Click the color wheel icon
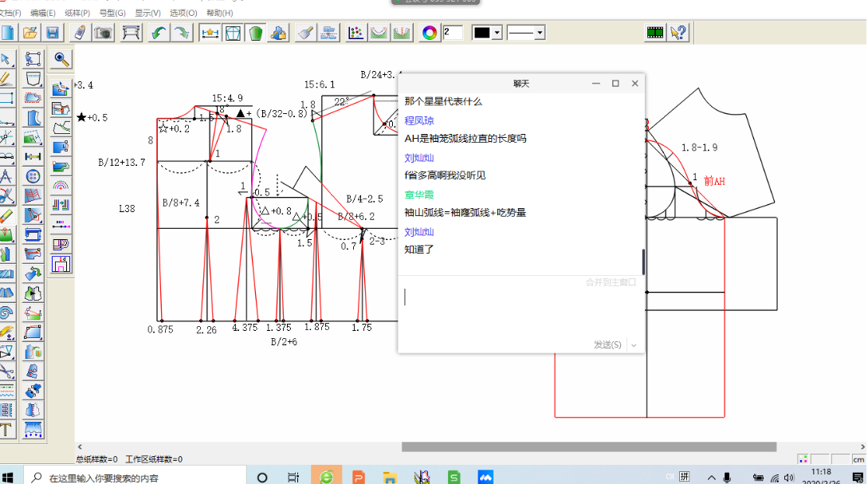 pos(430,33)
